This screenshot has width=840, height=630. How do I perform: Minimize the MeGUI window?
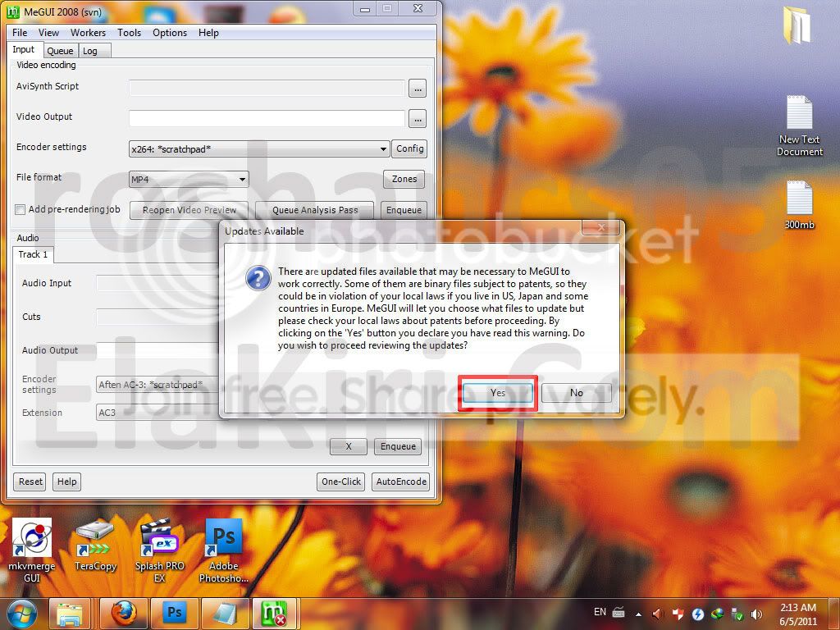click(x=365, y=9)
